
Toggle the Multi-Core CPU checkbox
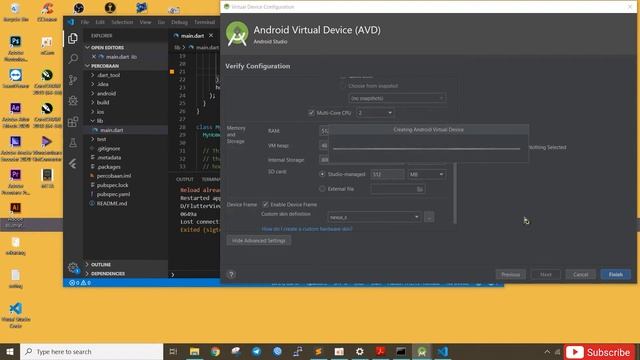(311, 113)
